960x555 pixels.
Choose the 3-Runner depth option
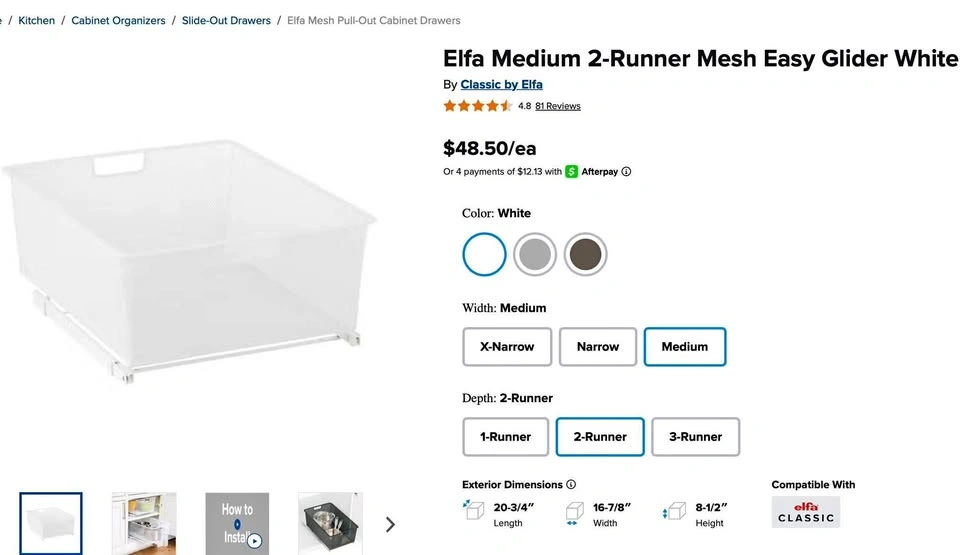[696, 437]
